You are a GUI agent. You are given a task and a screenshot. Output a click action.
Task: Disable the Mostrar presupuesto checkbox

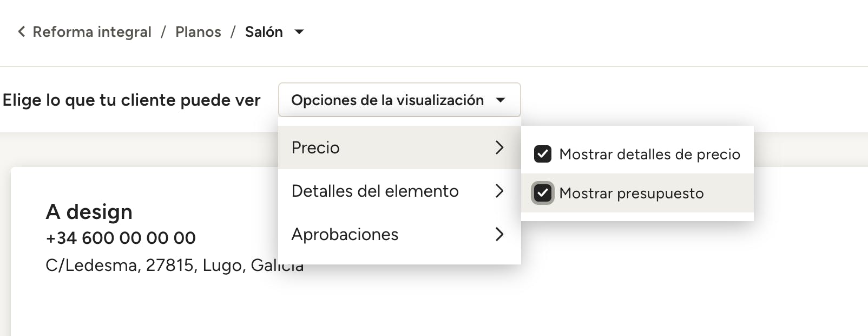coord(543,193)
